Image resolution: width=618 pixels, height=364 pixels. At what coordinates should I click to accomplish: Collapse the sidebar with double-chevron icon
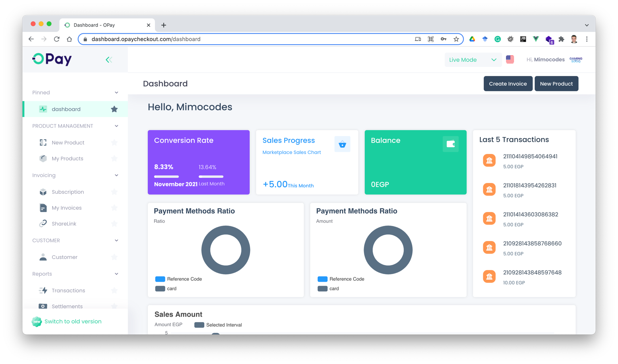[109, 60]
